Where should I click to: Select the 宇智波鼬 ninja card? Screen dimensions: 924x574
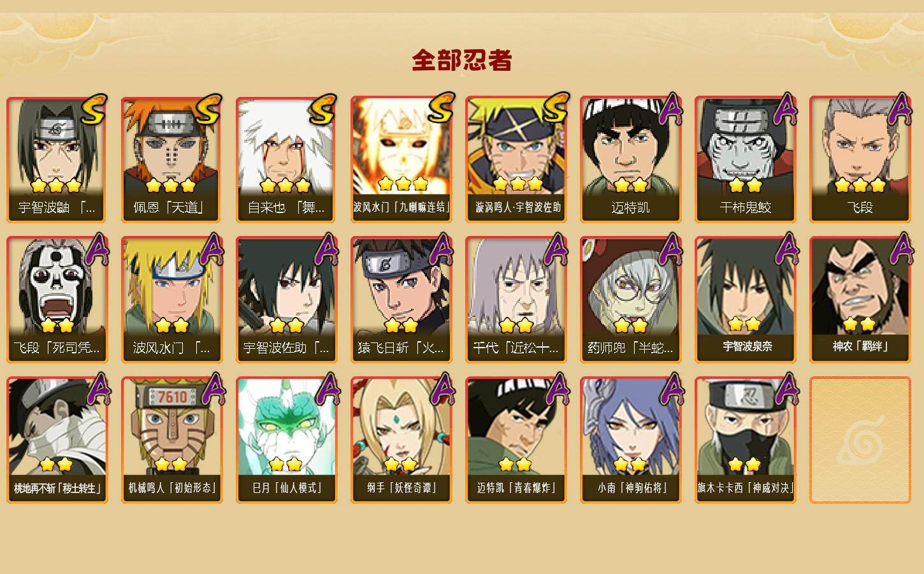(x=57, y=159)
